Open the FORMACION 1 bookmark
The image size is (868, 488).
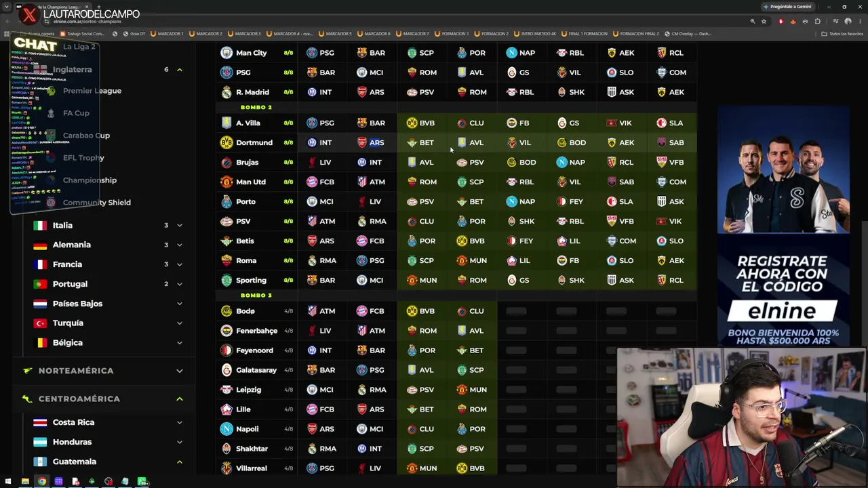tap(452, 34)
